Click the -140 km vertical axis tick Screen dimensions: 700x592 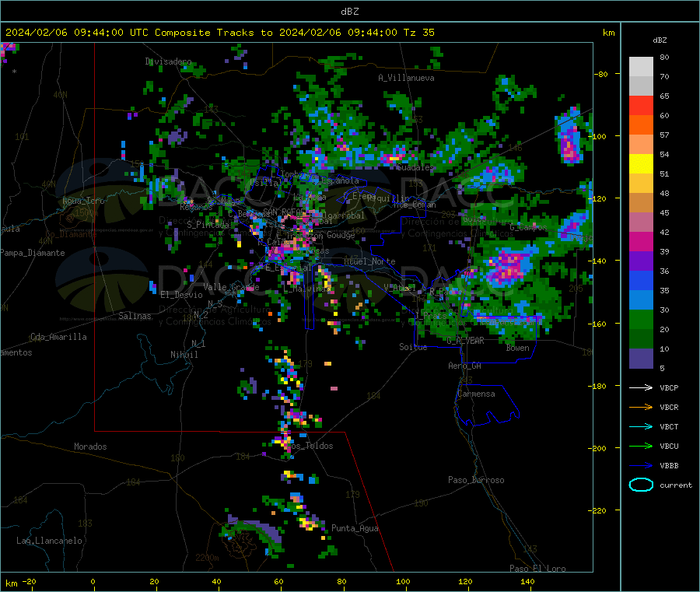[599, 261]
